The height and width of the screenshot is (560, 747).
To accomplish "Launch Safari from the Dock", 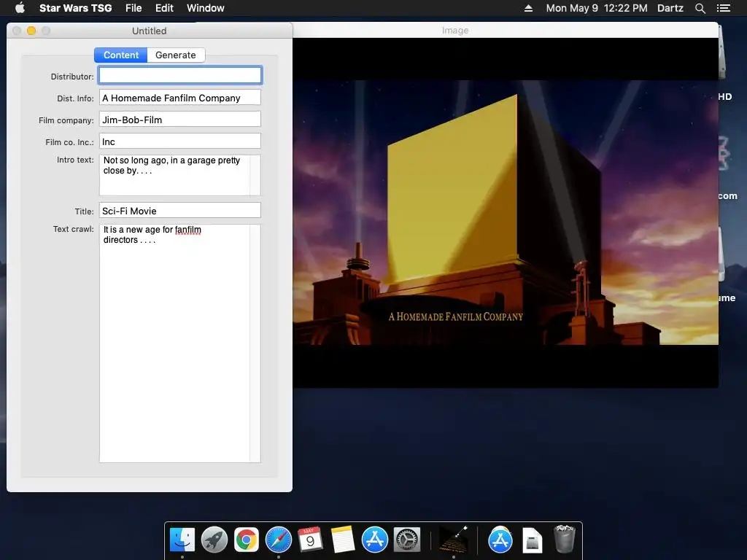I will coord(278,540).
